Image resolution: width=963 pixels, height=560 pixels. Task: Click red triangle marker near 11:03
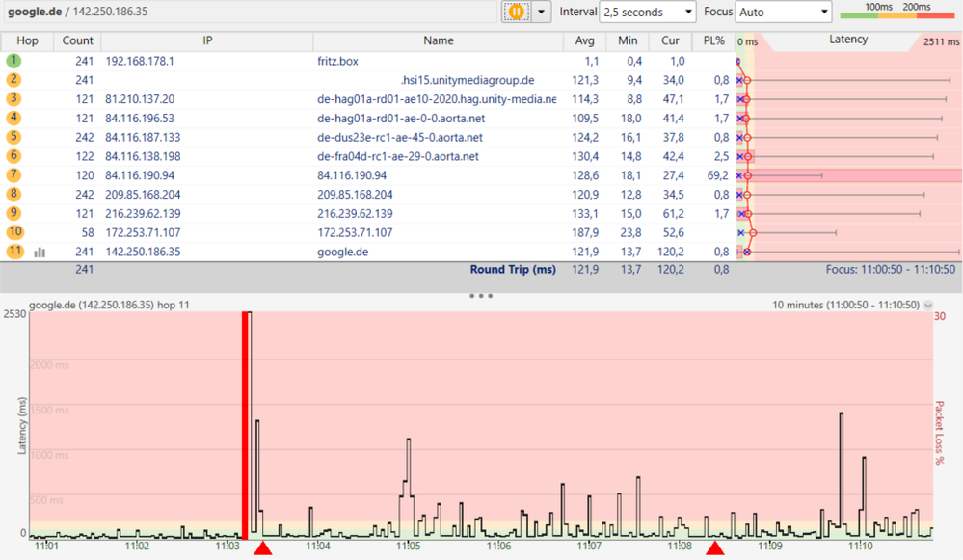pyautogui.click(x=263, y=547)
